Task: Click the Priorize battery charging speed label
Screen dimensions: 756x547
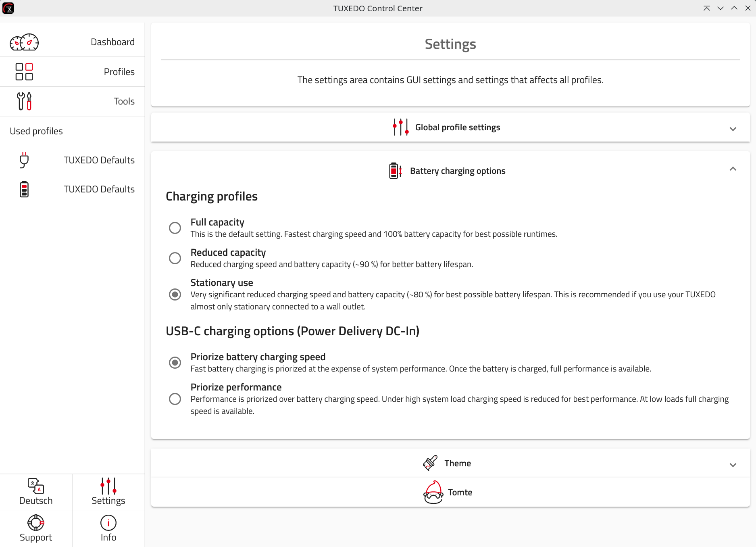Action: pos(258,357)
